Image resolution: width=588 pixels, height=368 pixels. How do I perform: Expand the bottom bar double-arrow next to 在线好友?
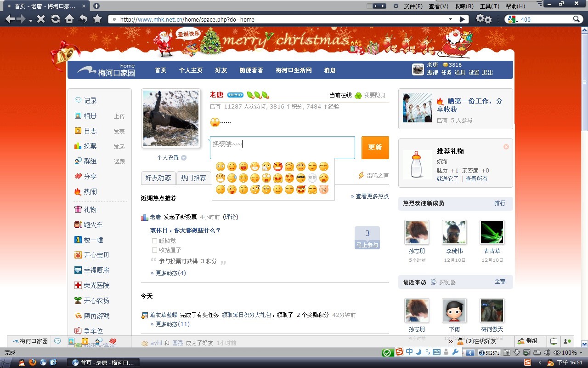(x=451, y=341)
